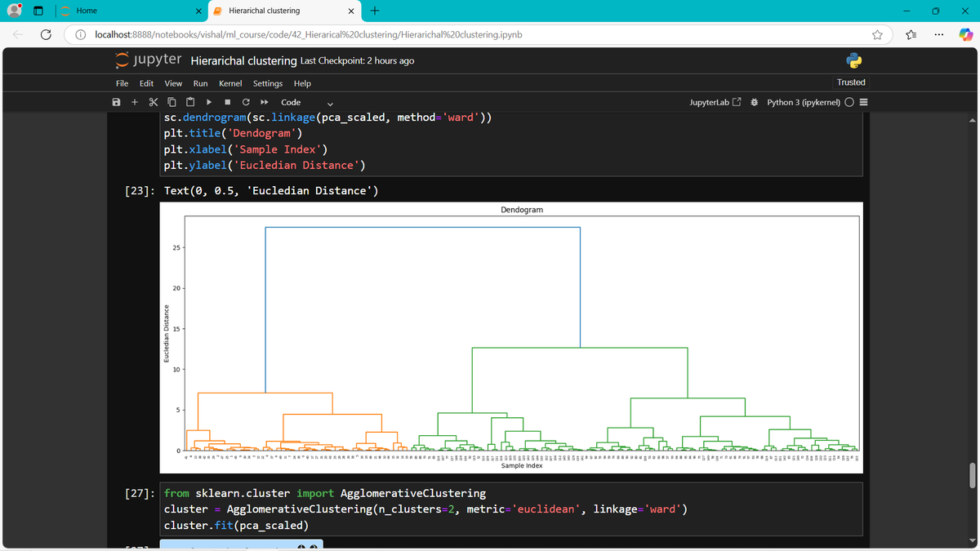Copy the selected cell using the copy icon

(x=171, y=102)
